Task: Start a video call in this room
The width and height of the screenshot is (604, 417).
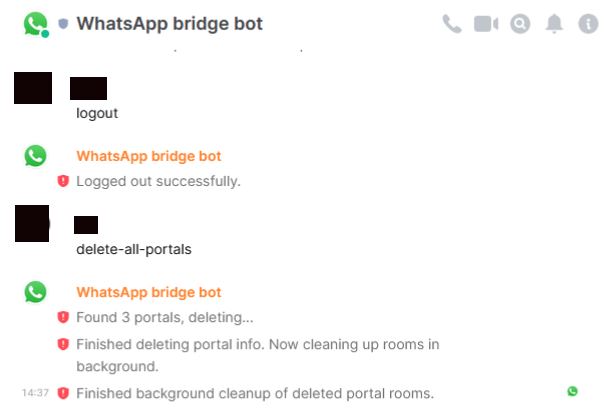Action: tap(486, 24)
